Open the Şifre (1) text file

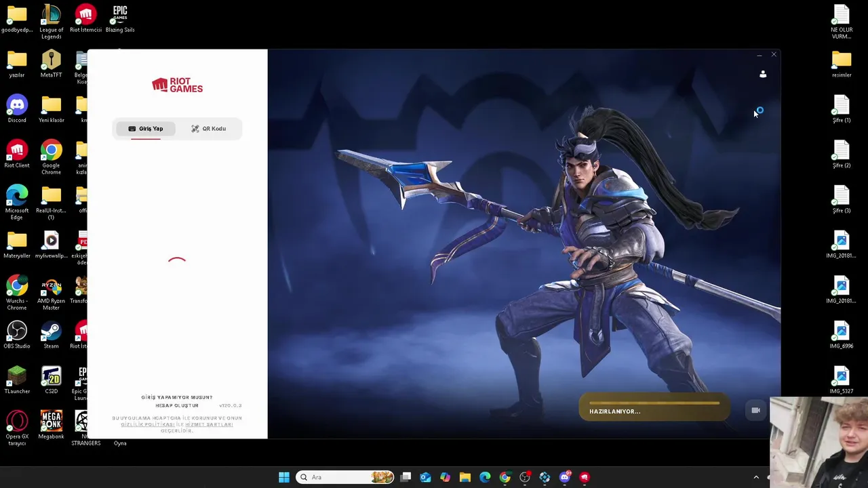(842, 108)
